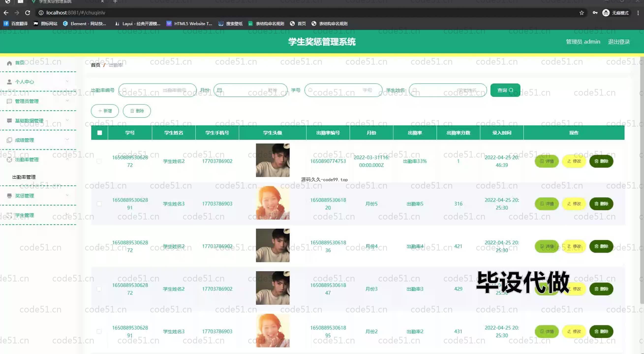Click the 学生管理 icon
Image resolution: width=644 pixels, height=354 pixels.
[9, 215]
